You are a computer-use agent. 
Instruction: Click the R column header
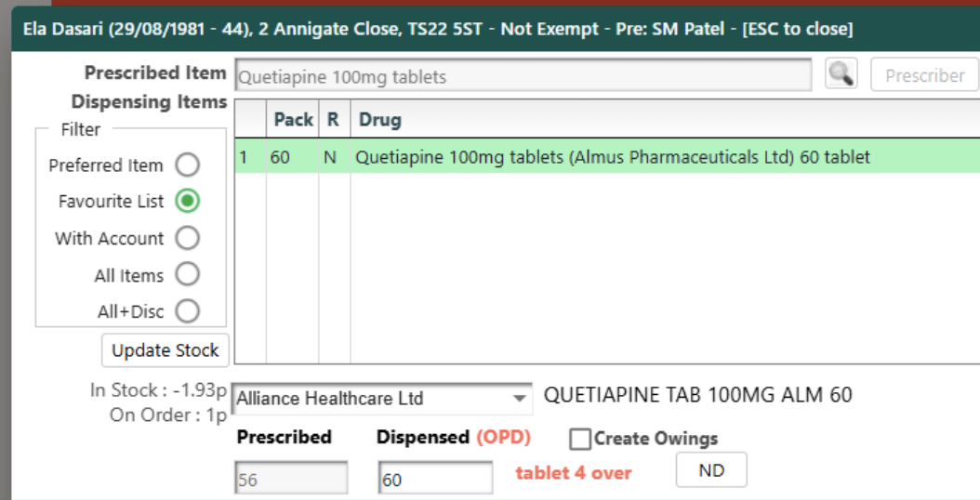click(x=333, y=120)
